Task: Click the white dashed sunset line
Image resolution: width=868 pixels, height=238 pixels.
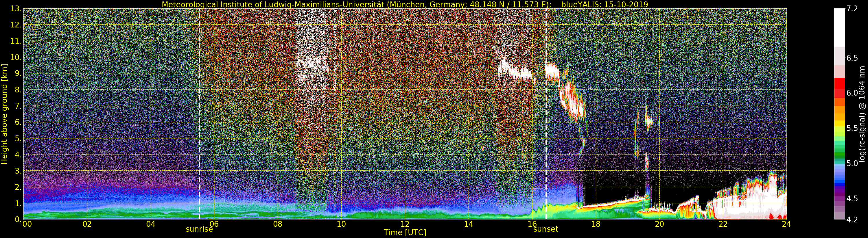Action: coord(546,114)
